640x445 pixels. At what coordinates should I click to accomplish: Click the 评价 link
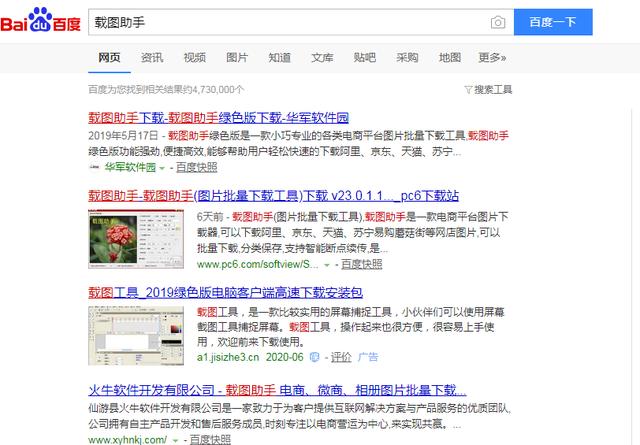pyautogui.click(x=341, y=357)
